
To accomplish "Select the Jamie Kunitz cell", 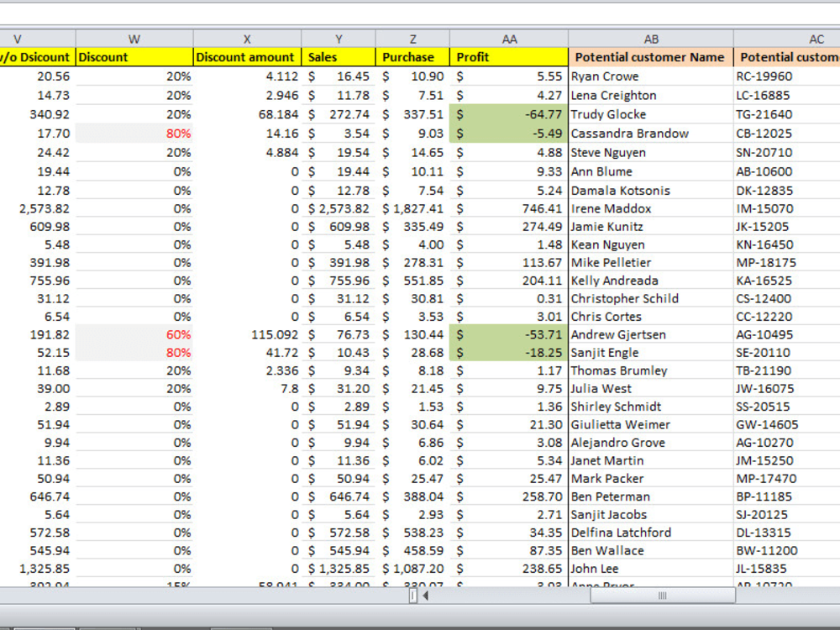I will [x=651, y=227].
